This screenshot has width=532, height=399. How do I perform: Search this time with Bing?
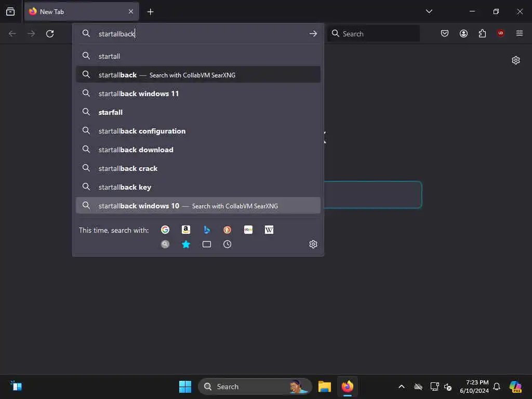pos(207,230)
